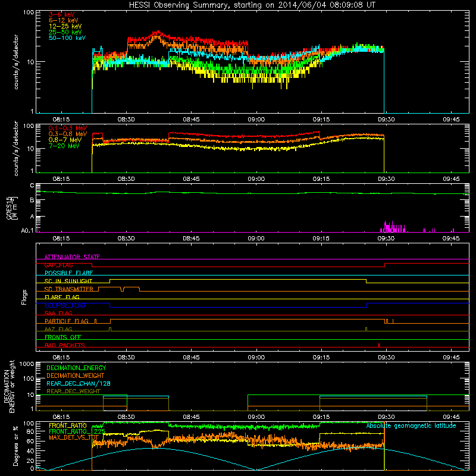The width and height of the screenshot is (476, 476).
Task: Select the green 7-20 MeV legend label
Action: [x=64, y=146]
